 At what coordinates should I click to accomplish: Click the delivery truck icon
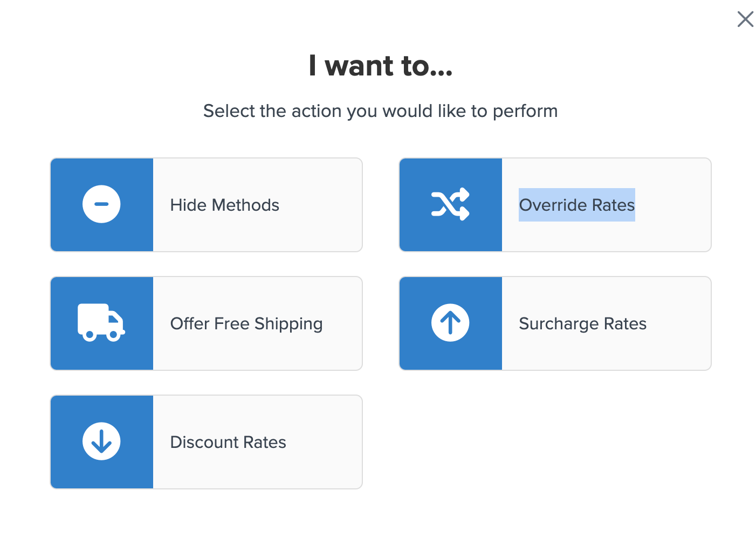click(x=101, y=322)
